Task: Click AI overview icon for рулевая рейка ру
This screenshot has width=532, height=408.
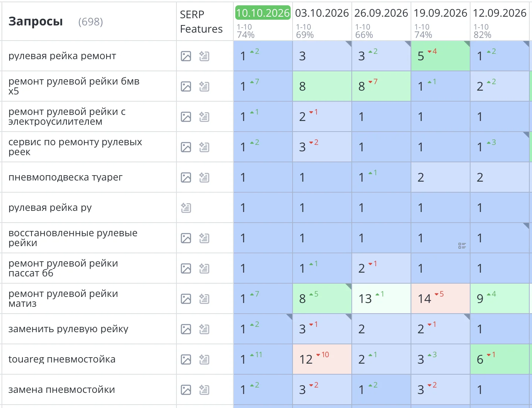Action: [186, 208]
